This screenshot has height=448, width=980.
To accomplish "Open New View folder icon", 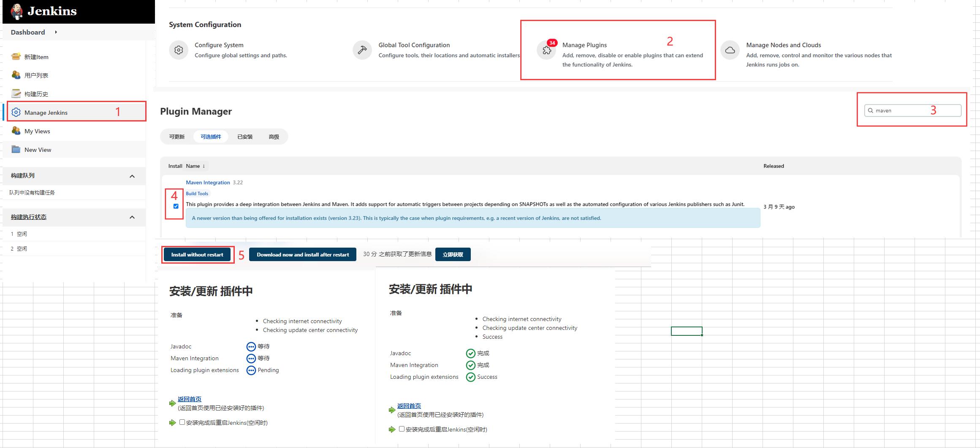I will click(16, 149).
